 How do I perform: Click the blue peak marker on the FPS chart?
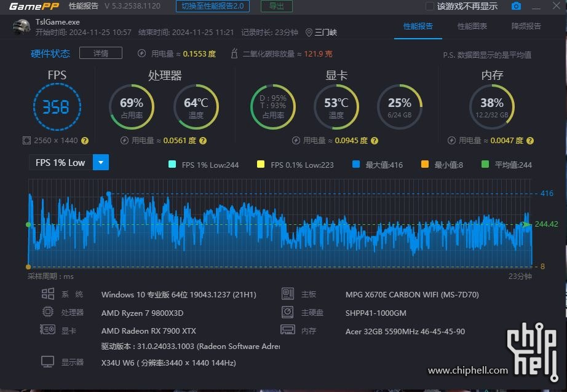[x=109, y=194]
